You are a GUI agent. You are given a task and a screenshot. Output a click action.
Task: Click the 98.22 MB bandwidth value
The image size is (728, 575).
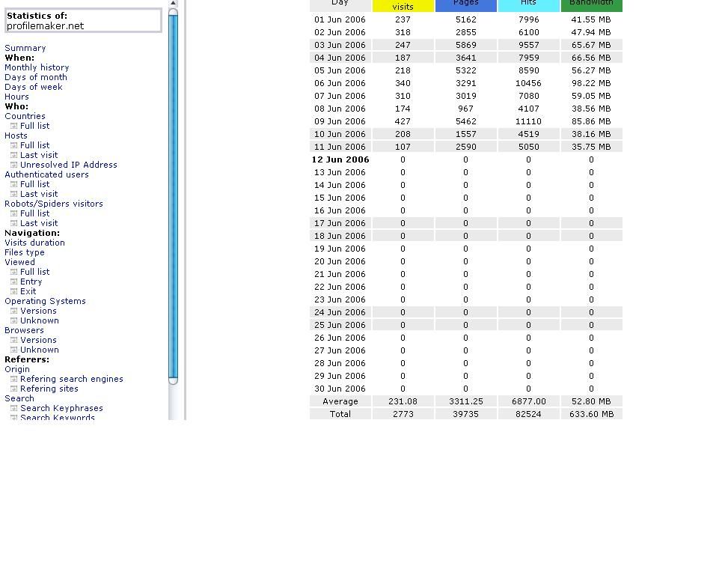591,83
